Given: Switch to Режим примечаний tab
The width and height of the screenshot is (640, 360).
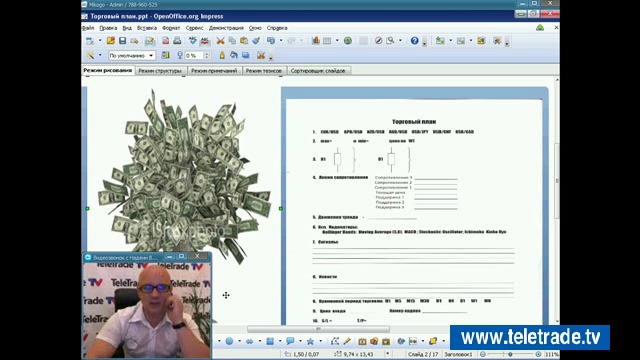Looking at the screenshot, I should pyautogui.click(x=214, y=71).
